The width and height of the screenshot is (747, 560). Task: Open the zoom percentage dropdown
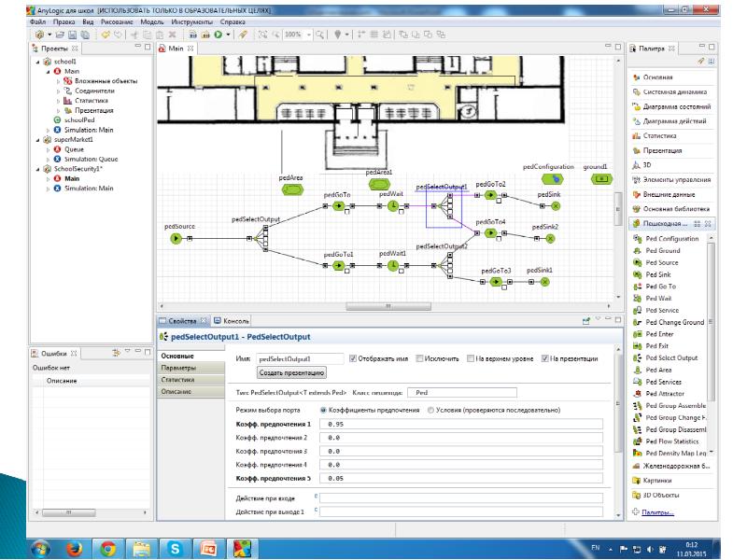[309, 34]
